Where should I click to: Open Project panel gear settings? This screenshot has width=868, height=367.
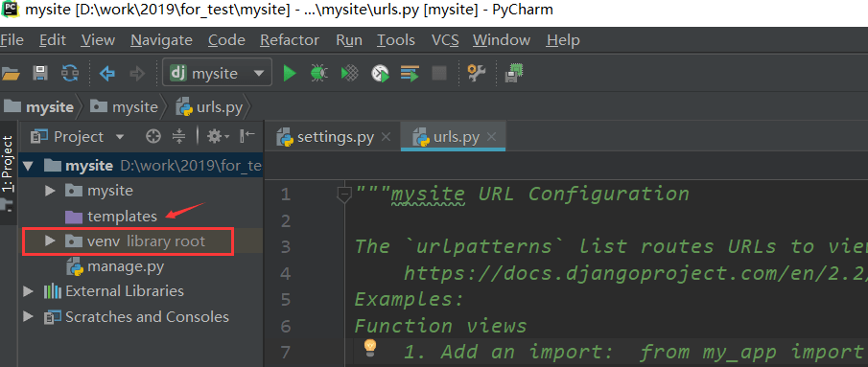pos(217,136)
